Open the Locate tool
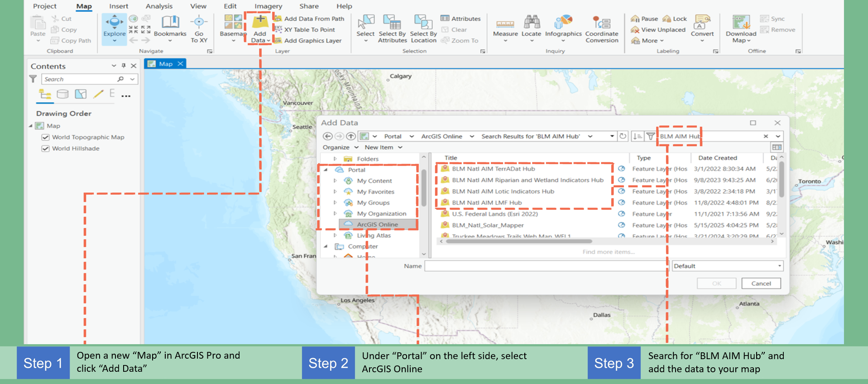Viewport: 868px width, 384px height. 531,24
